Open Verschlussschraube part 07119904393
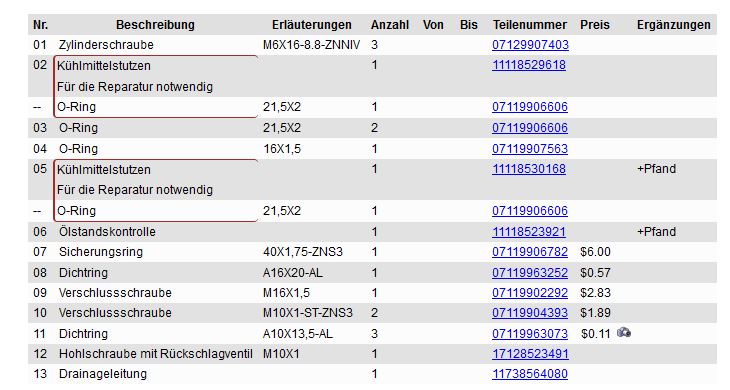Viewport: 730px width, 390px height. point(530,313)
